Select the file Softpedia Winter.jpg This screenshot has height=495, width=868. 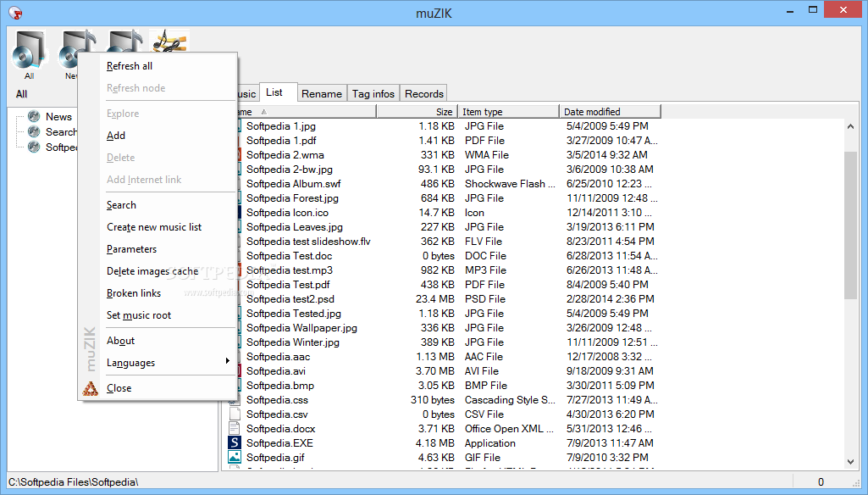pos(293,342)
